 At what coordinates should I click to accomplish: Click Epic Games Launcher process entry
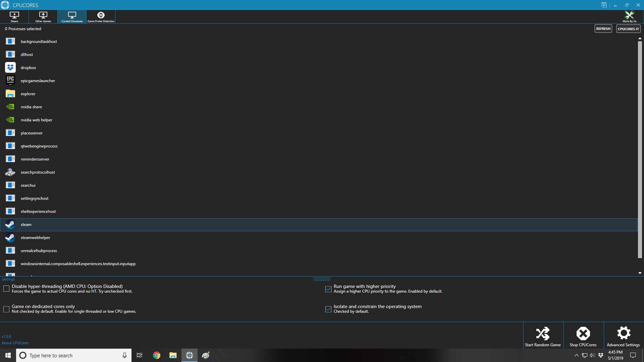38,80
